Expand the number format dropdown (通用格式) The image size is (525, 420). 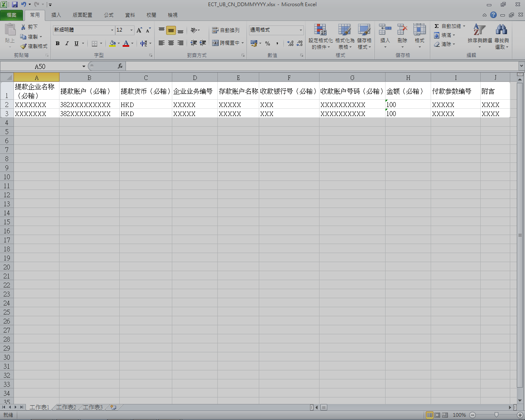tap(301, 30)
